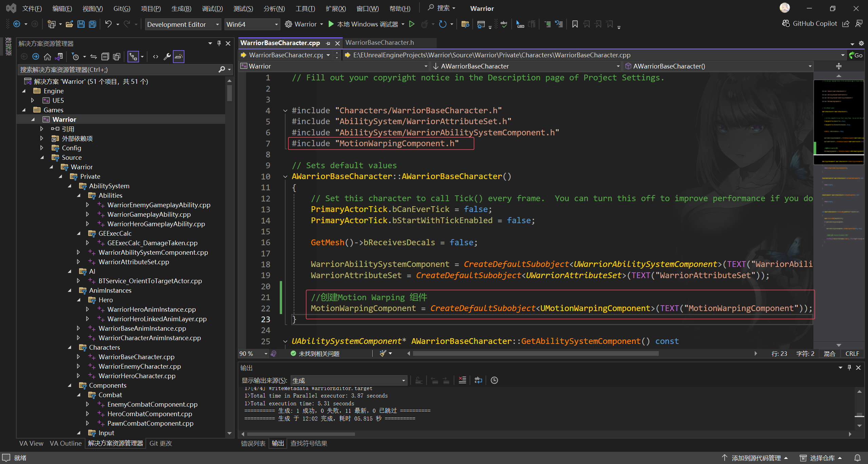Click the 添加到源代码管理 status bar button
Viewport: 868px width, 464px height.
click(756, 458)
